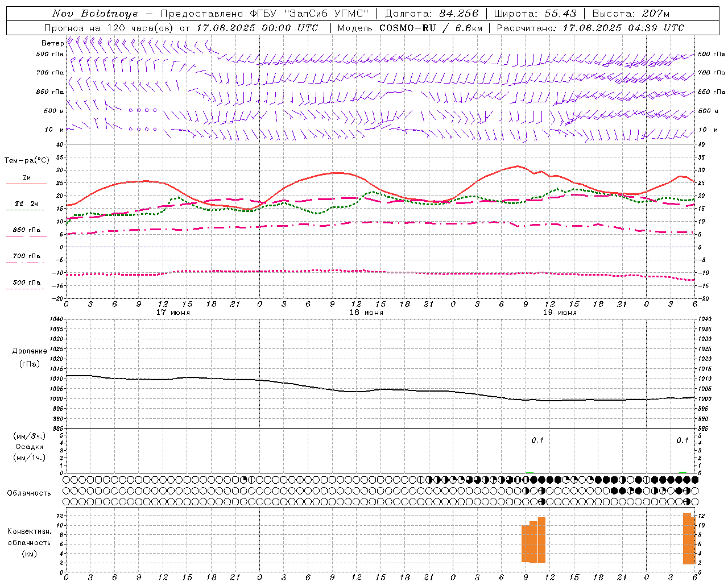Select the Конвективн. облачность label
Viewport: 728px width, 582px height.
[29, 537]
